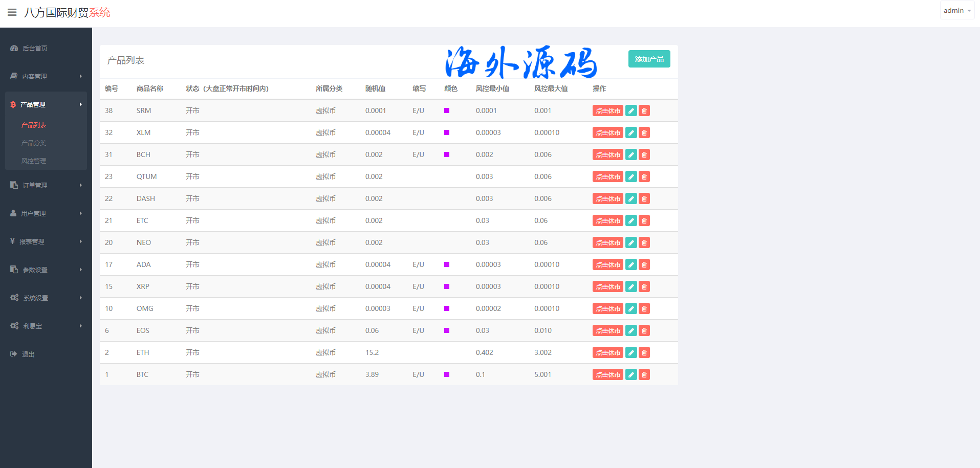
Task: Toggle market closed for BCH row
Action: click(x=607, y=154)
